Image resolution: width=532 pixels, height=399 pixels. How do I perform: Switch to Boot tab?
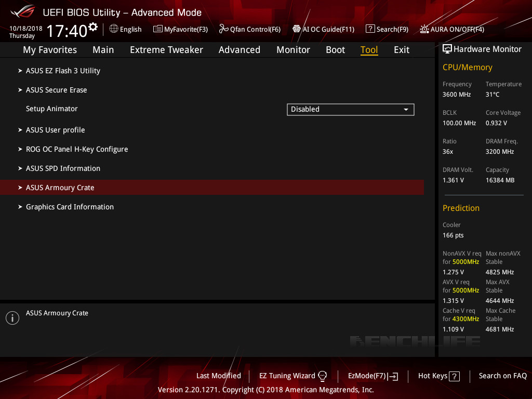(x=335, y=50)
